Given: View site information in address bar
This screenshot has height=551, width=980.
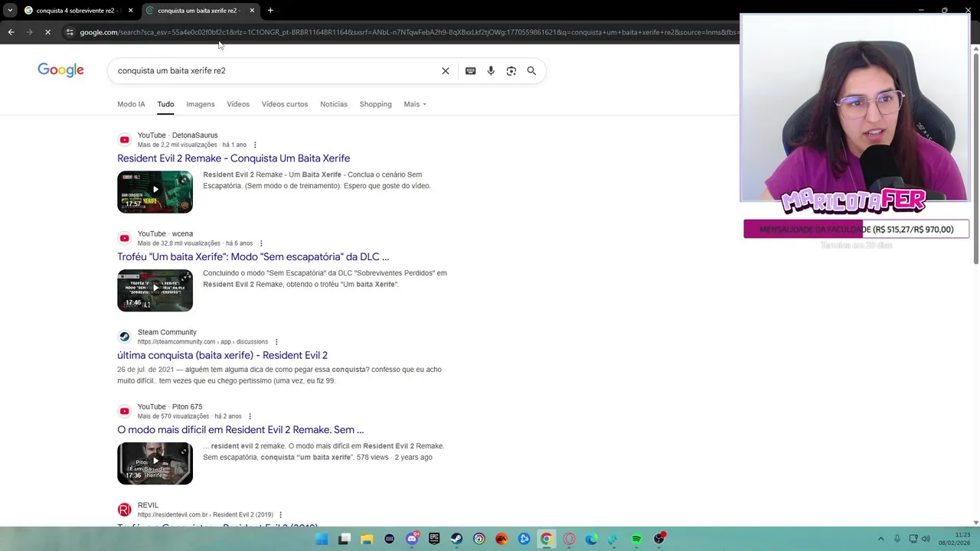Looking at the screenshot, I should click(70, 32).
